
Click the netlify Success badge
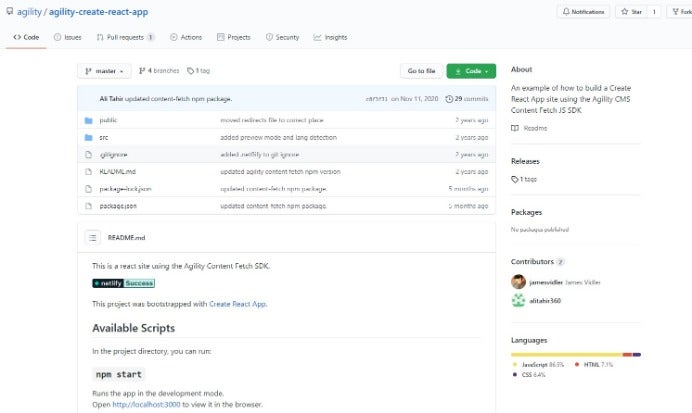124,283
